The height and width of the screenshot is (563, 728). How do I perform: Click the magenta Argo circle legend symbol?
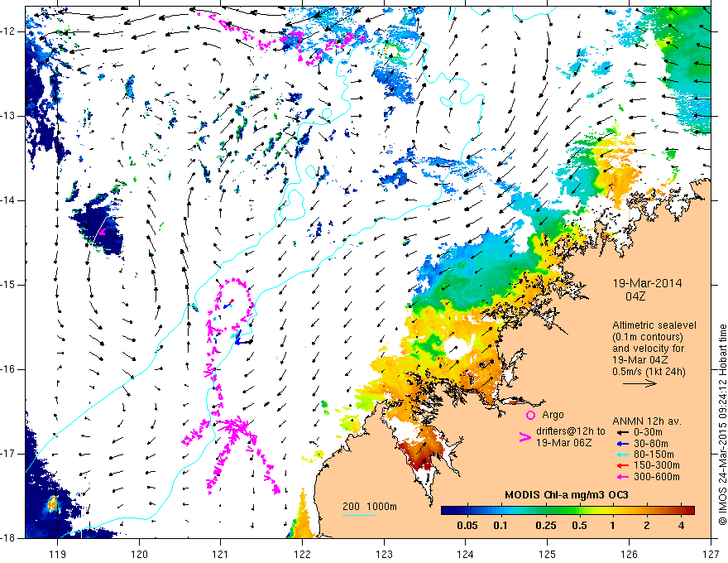point(530,415)
